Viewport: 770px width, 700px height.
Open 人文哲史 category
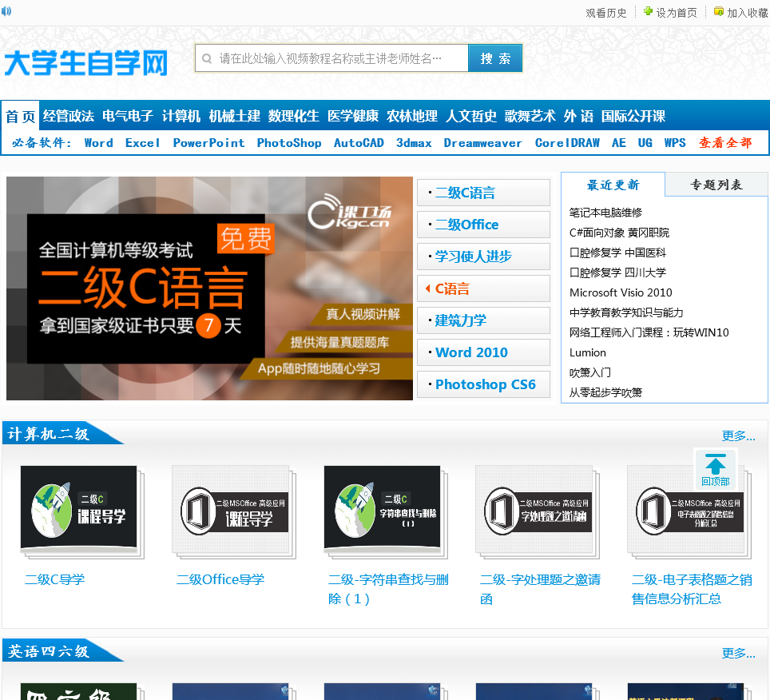coord(471,116)
